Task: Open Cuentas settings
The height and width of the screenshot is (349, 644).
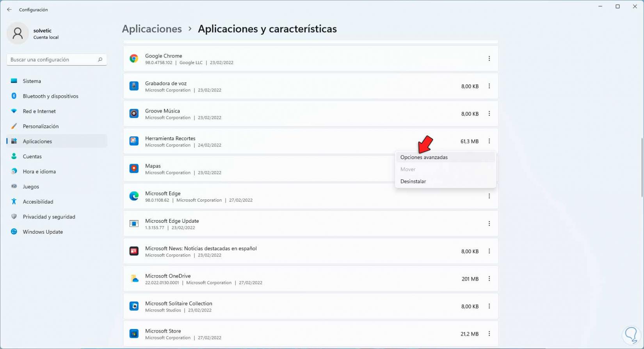Action: tap(57, 156)
